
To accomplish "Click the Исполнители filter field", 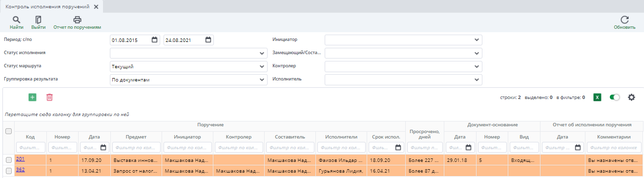I will (341, 147).
